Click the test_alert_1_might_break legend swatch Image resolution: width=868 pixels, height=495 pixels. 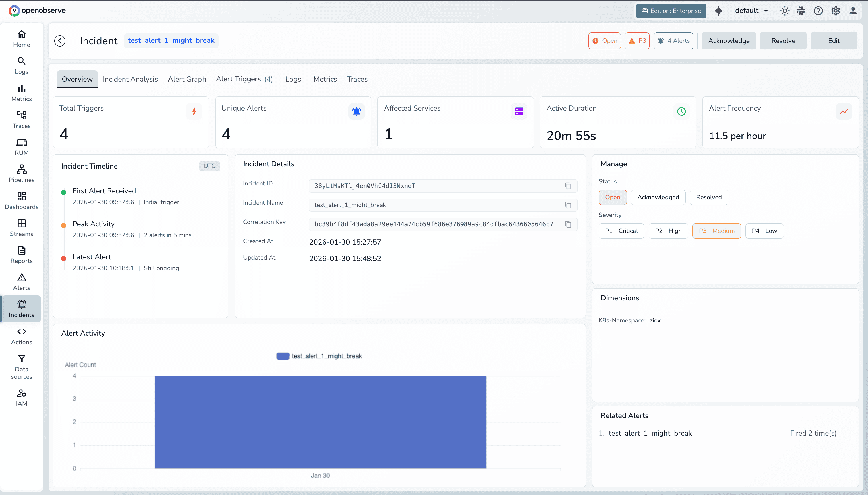[282, 356]
